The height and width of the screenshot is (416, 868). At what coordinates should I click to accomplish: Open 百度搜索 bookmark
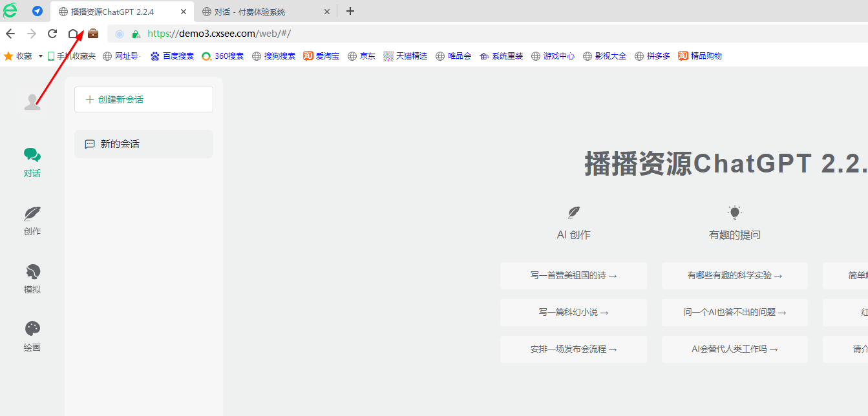(x=172, y=56)
